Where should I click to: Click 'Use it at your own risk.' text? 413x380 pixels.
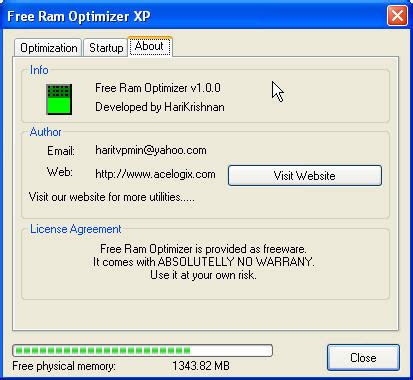(x=203, y=275)
